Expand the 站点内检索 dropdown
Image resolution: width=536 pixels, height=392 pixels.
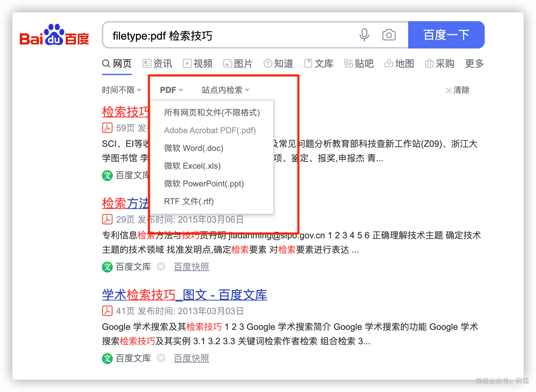coord(226,90)
